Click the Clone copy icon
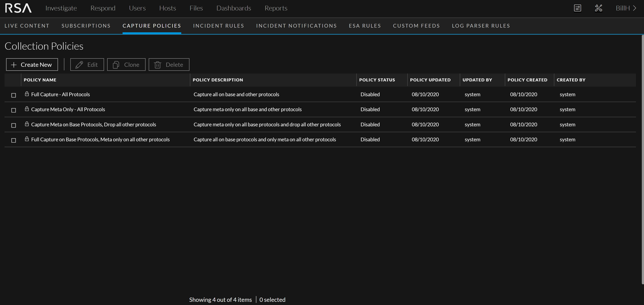The width and height of the screenshot is (644, 305). click(116, 65)
